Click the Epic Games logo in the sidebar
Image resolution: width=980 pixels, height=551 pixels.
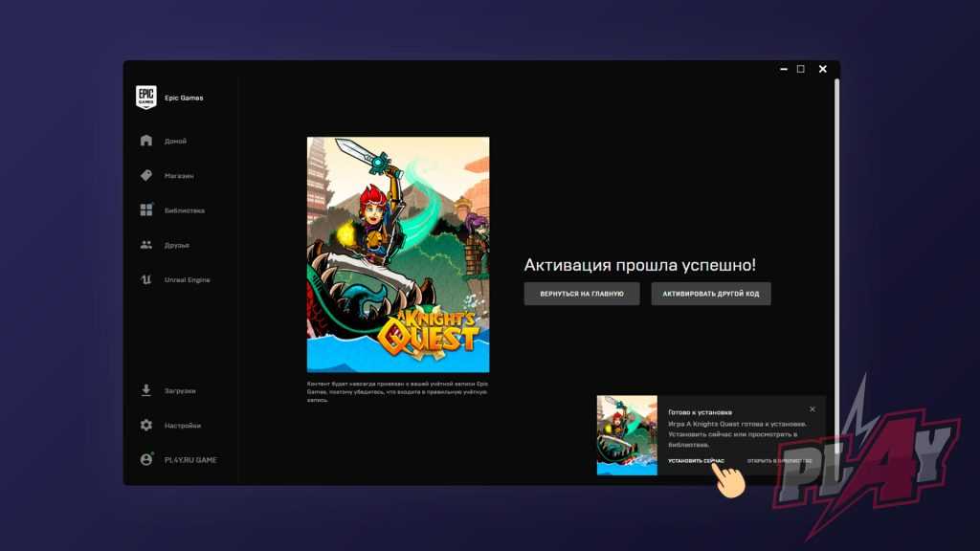[145, 98]
